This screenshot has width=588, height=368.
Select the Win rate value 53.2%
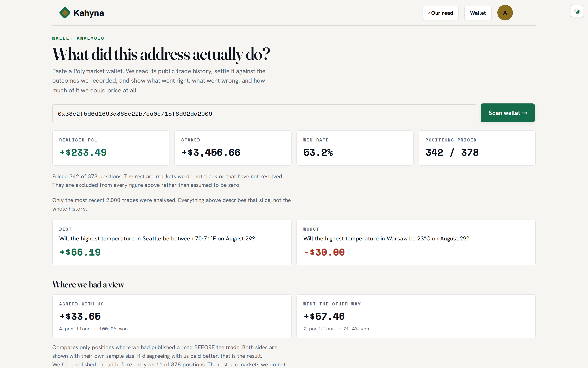(x=318, y=153)
